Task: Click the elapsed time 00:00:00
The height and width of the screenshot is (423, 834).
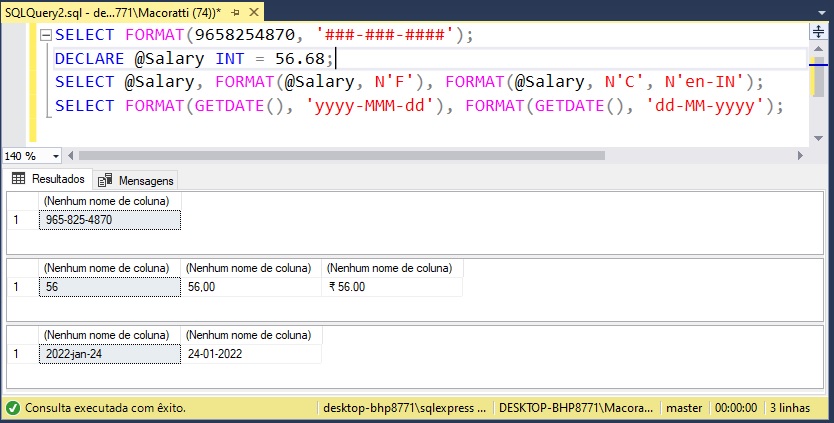Action: click(x=736, y=408)
